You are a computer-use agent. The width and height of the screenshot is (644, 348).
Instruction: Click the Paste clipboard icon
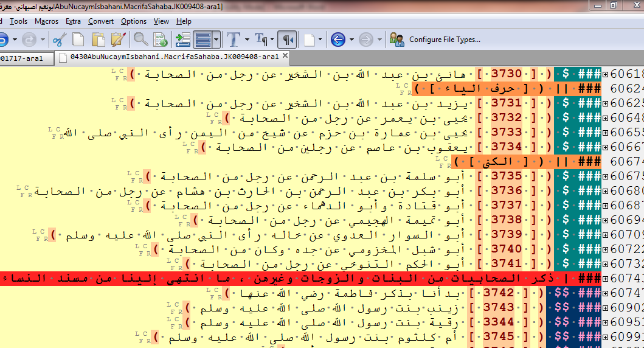(x=98, y=40)
